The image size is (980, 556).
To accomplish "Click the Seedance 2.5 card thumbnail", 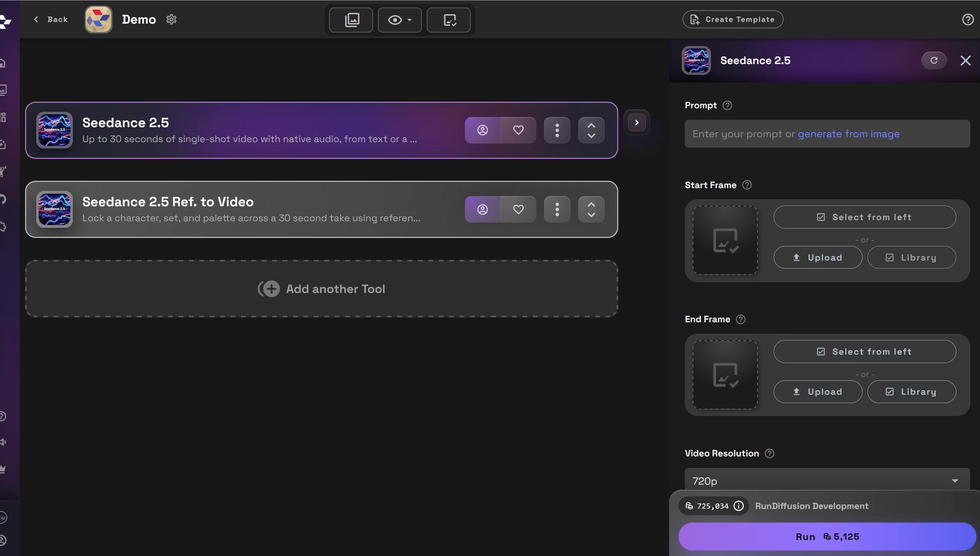I will [54, 130].
